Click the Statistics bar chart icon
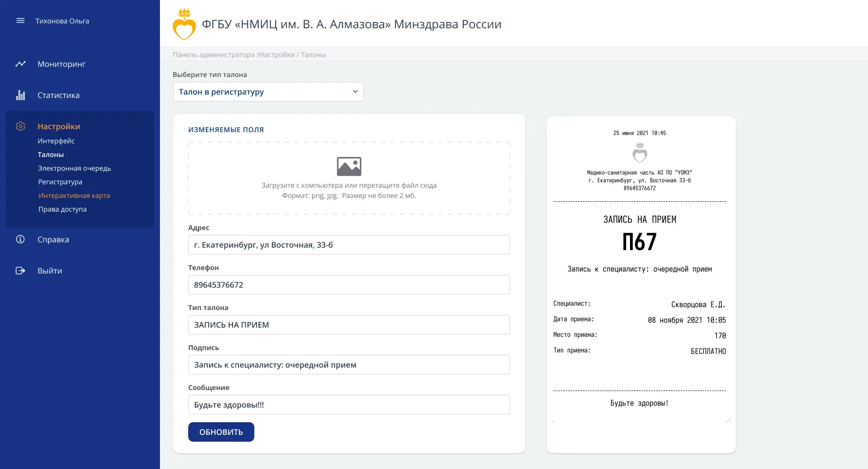The image size is (868, 469). tap(20, 95)
